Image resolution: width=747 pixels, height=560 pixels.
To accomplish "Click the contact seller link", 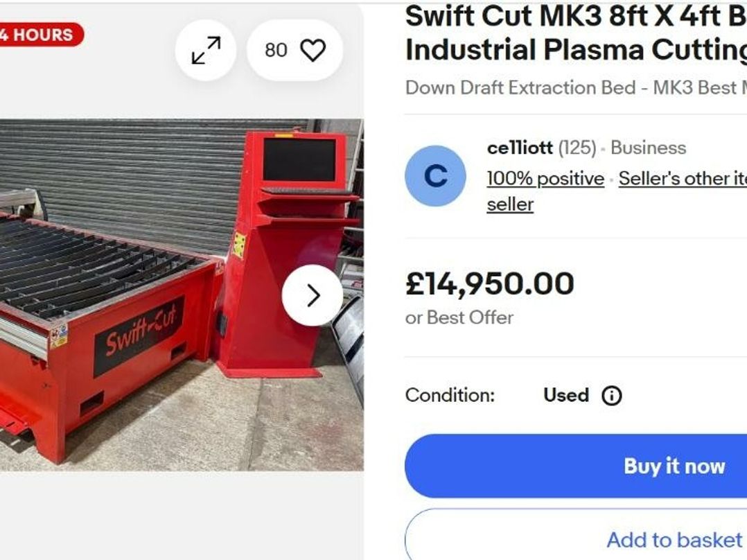I will (x=510, y=204).
